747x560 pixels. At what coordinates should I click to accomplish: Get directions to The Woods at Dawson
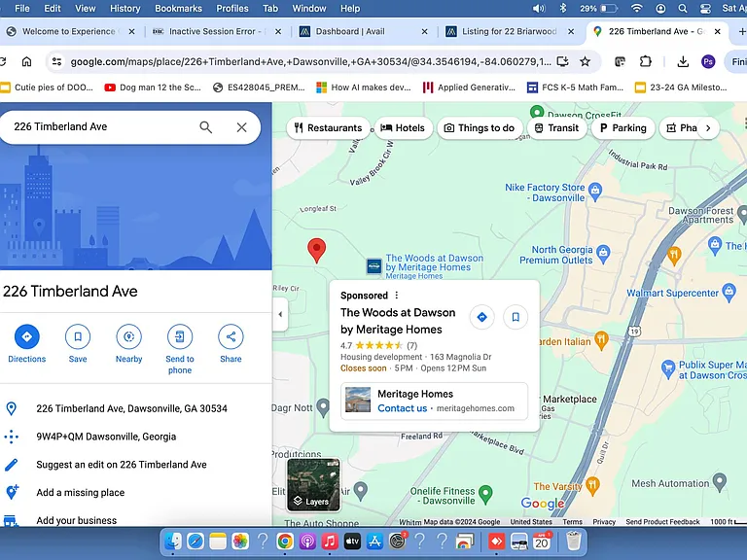point(481,317)
